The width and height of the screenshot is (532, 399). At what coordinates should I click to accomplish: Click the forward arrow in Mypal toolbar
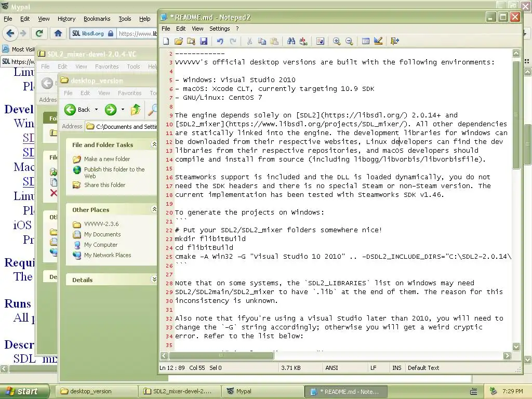tap(23, 33)
